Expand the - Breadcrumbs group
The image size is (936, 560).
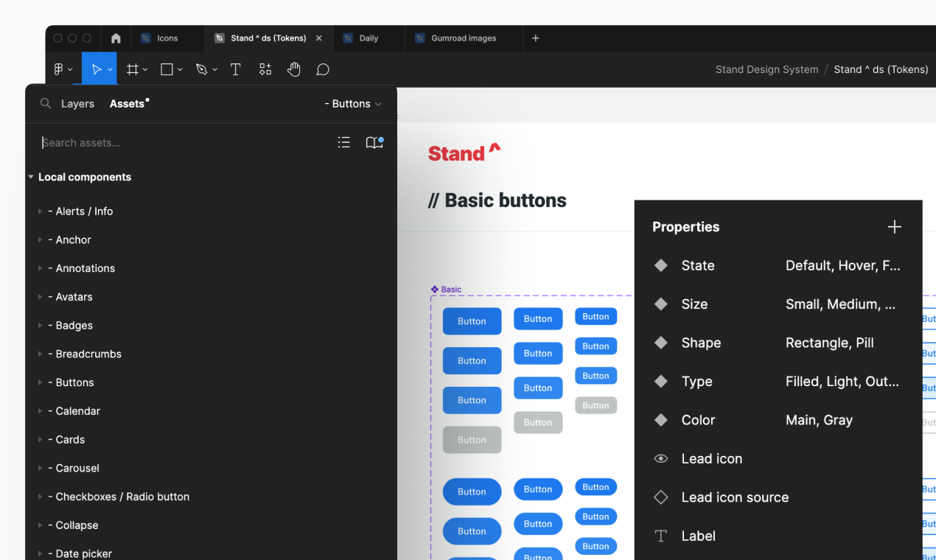click(41, 354)
